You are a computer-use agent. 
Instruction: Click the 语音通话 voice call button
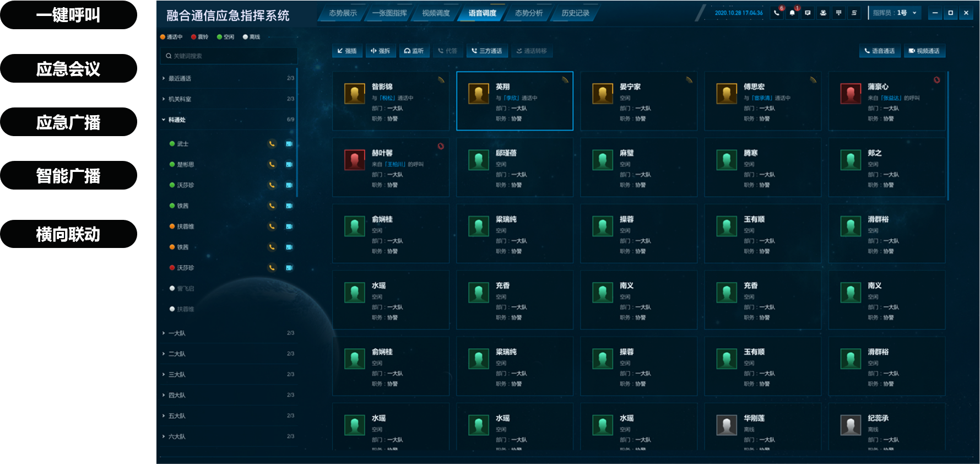point(880,51)
